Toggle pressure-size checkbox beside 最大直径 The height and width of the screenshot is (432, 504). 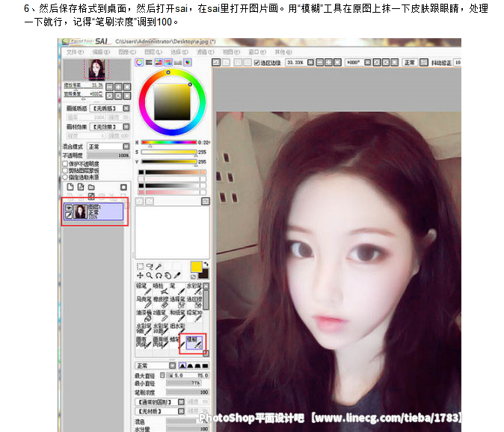(162, 375)
